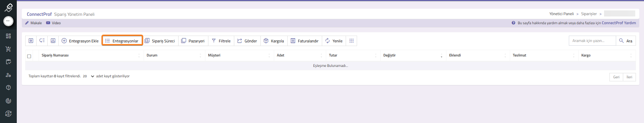Open Sipariş Süreci
This screenshot has height=123, width=644.
(160, 41)
